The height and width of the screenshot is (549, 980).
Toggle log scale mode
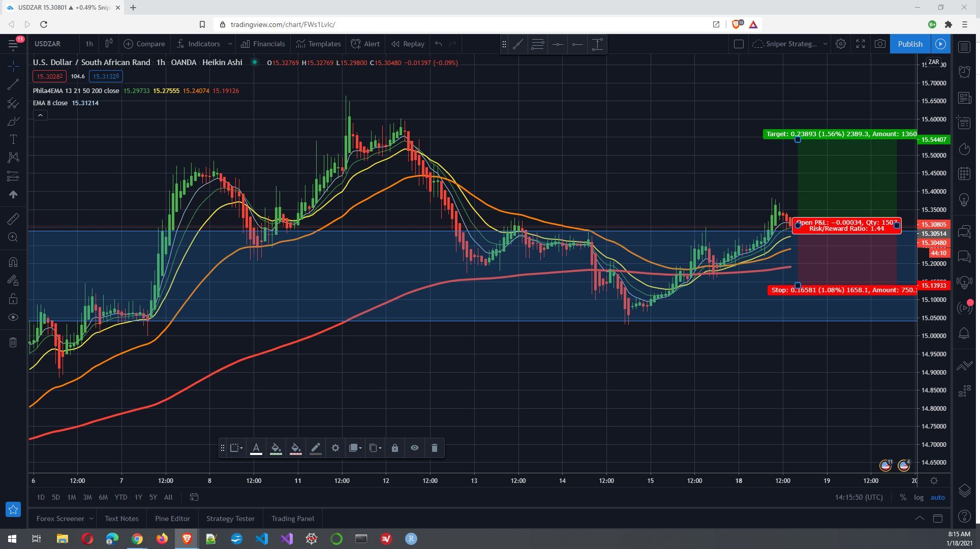click(x=918, y=498)
